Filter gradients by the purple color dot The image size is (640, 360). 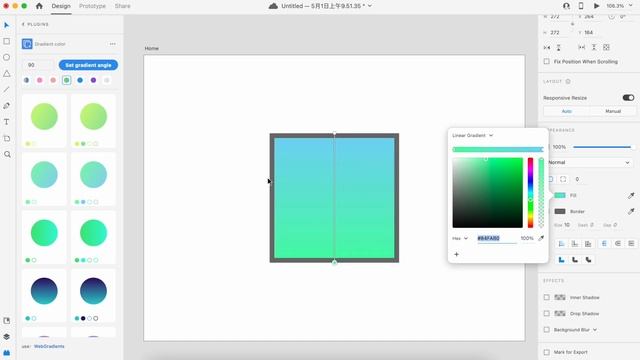tap(93, 80)
